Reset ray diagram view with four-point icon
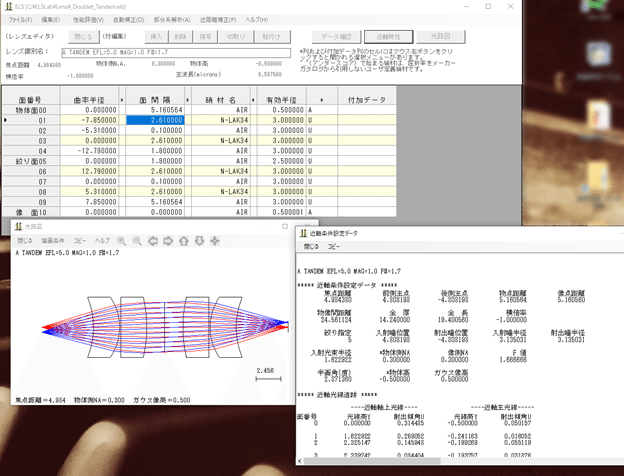This screenshot has height=476, width=624. [215, 241]
